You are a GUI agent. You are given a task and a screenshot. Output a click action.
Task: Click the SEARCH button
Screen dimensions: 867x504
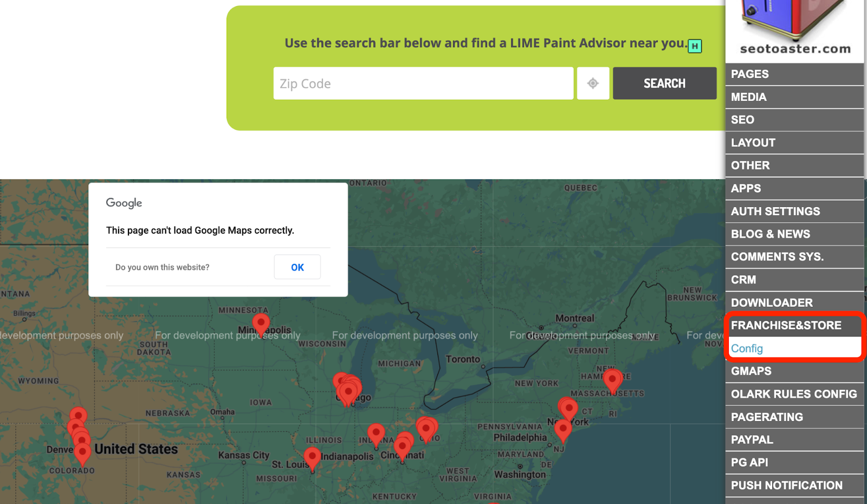(x=665, y=83)
